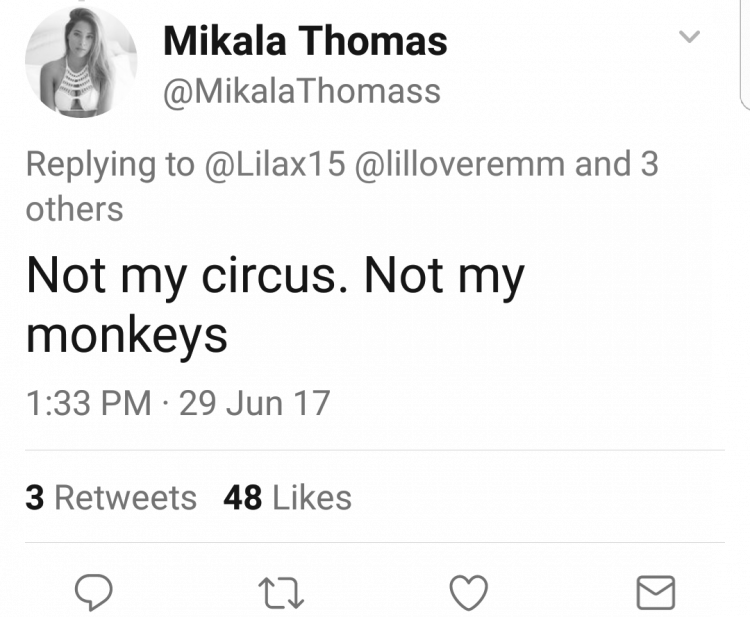Screen dimensions: 750x617
Task: Open @lilloveremm mention in reply line
Action: [x=460, y=164]
